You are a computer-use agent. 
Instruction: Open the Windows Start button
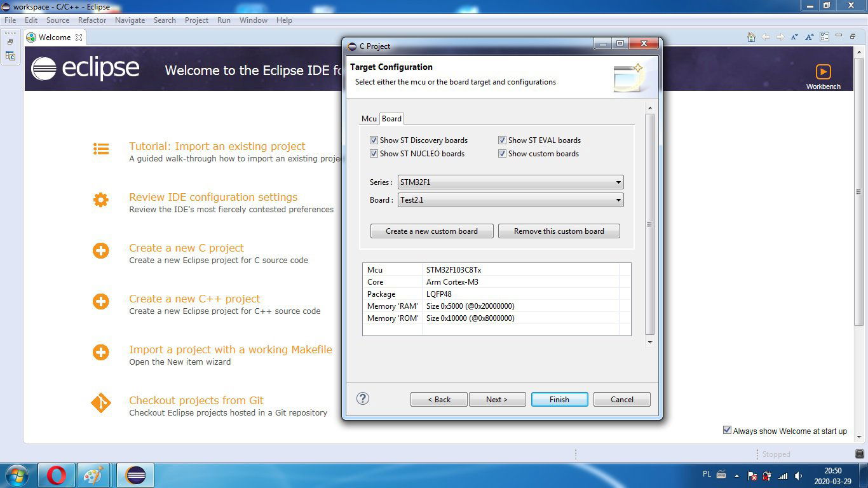coord(17,475)
